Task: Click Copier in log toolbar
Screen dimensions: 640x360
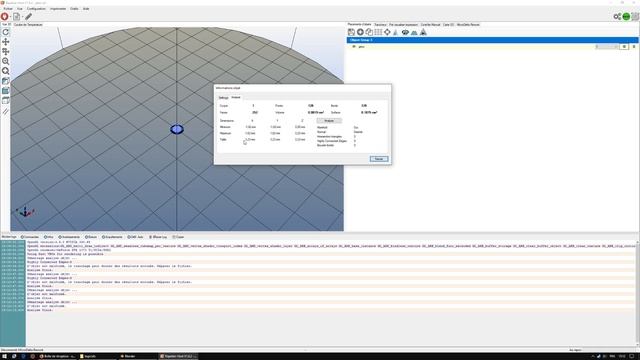Action: pyautogui.click(x=178, y=237)
